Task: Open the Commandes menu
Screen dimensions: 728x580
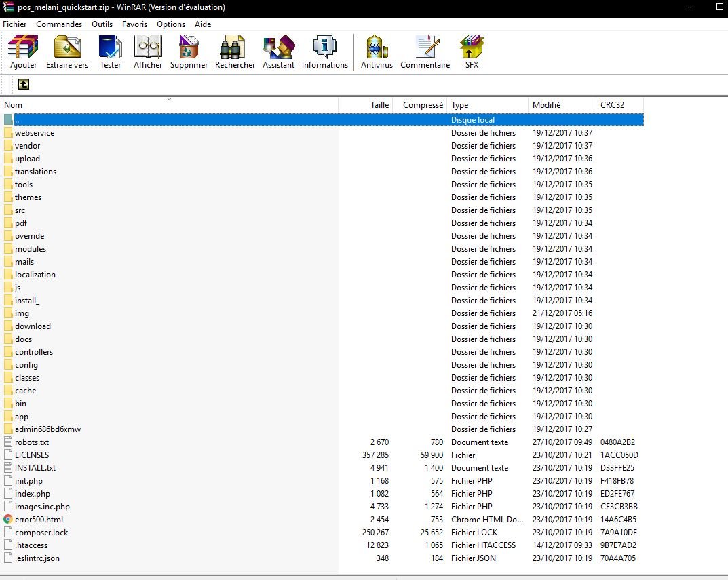Action: [59, 24]
